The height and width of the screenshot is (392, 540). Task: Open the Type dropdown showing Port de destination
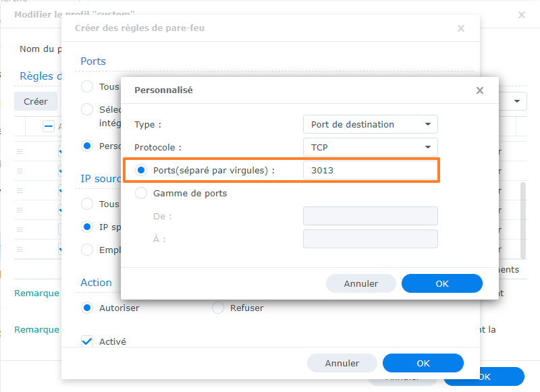click(370, 124)
